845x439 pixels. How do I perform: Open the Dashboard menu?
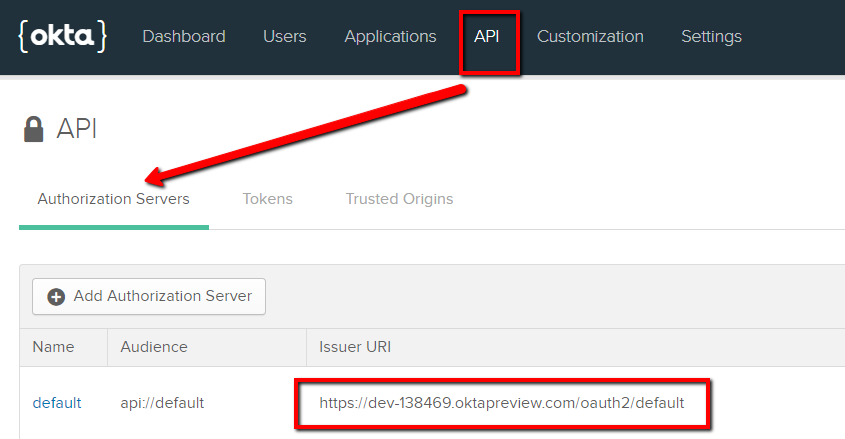coord(184,37)
